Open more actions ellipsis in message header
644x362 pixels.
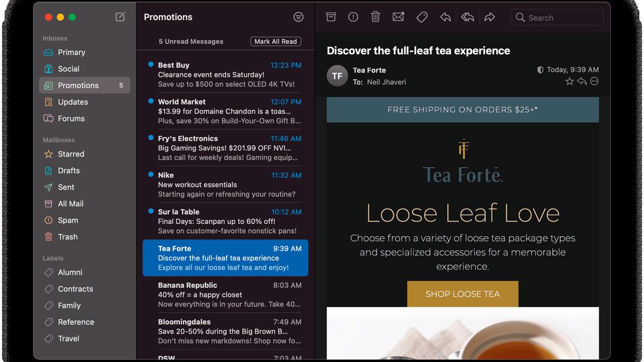pyautogui.click(x=594, y=81)
